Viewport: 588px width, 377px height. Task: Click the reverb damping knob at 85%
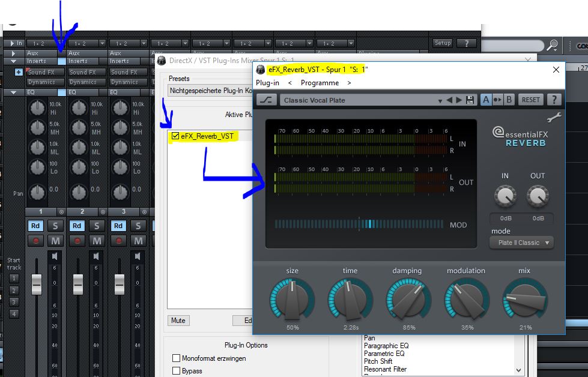coord(408,300)
